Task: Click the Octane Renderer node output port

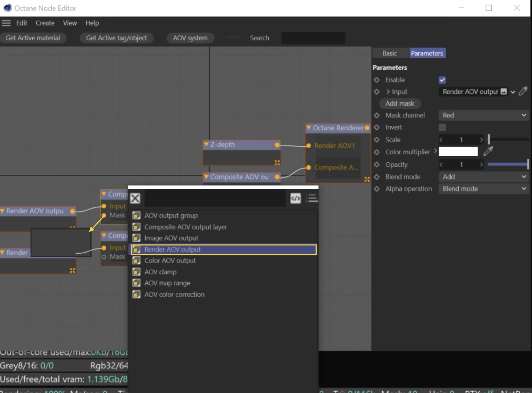Action: [x=367, y=128]
